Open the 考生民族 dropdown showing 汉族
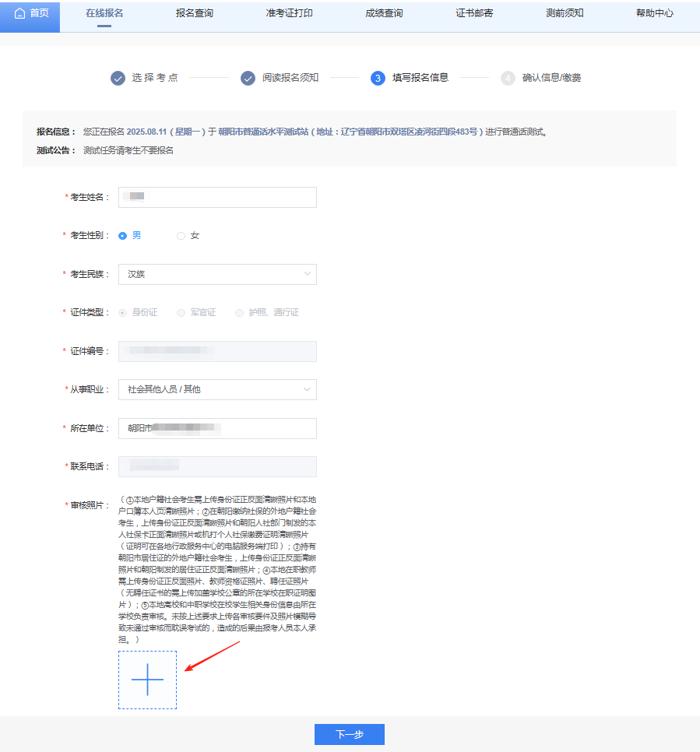Image resolution: width=700 pixels, height=752 pixels. click(x=217, y=274)
